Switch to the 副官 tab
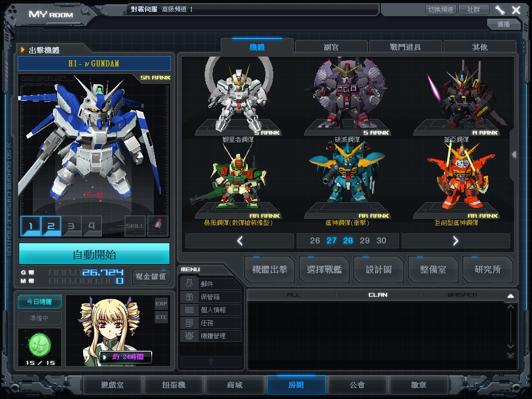 pyautogui.click(x=331, y=47)
